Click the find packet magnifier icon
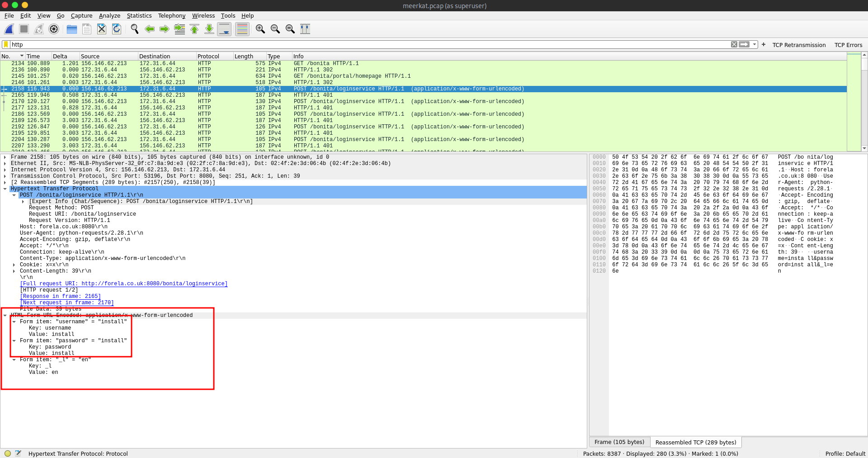 pyautogui.click(x=134, y=29)
